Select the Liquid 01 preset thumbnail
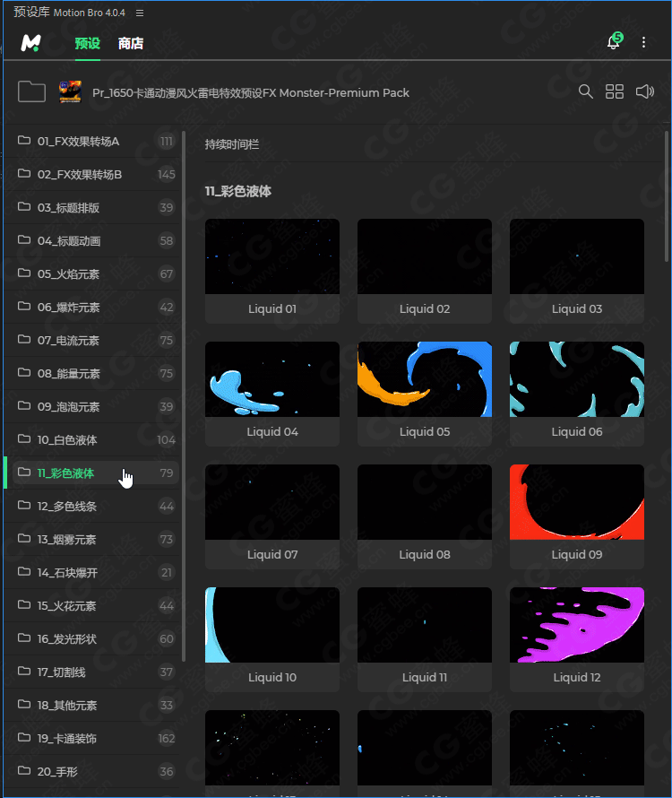This screenshot has height=798, width=672. (x=272, y=256)
